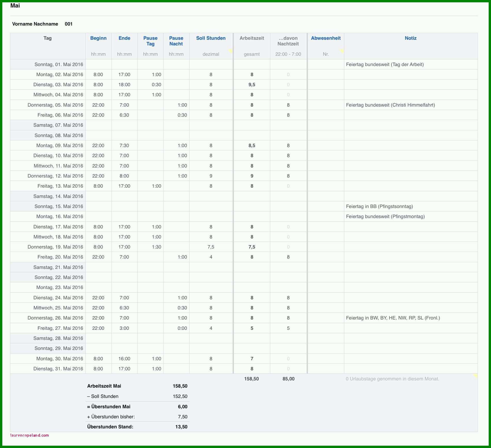Click Pause Tag 1:30 for Donnerstag, 19. Mai
This screenshot has height=448, width=491.
click(x=150, y=247)
